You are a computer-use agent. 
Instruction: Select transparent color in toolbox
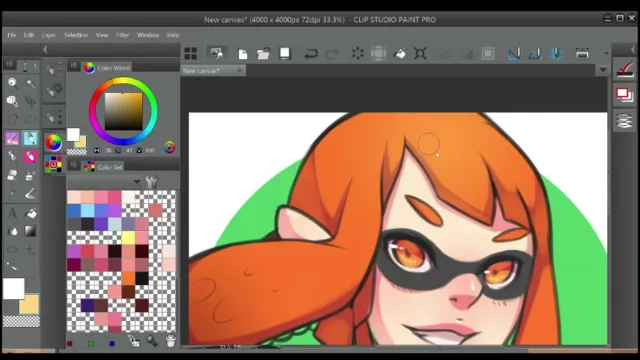click(x=21, y=322)
